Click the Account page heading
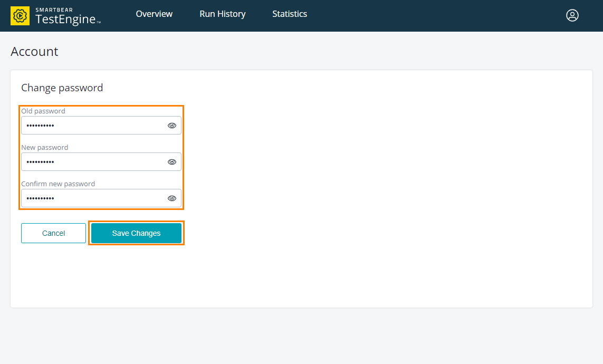The width and height of the screenshot is (603, 364). click(x=34, y=52)
